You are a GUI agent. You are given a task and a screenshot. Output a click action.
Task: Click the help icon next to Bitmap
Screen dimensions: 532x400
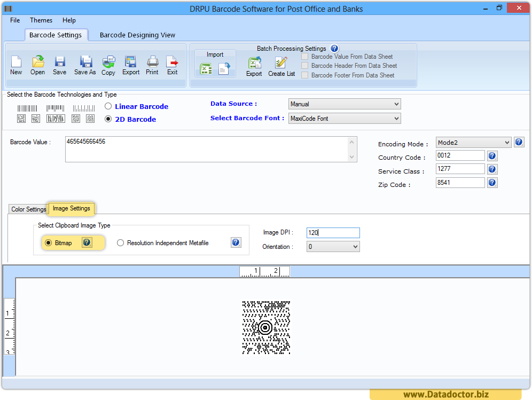[x=87, y=242]
